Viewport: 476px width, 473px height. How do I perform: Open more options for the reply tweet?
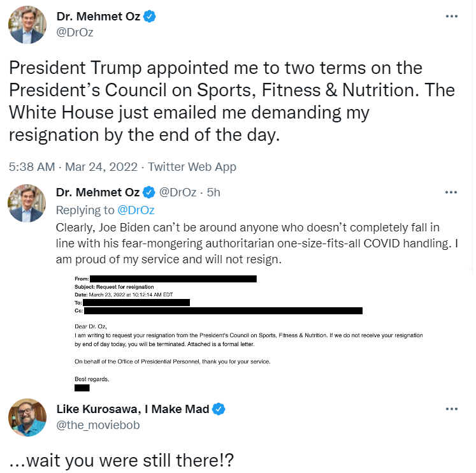tap(451, 193)
